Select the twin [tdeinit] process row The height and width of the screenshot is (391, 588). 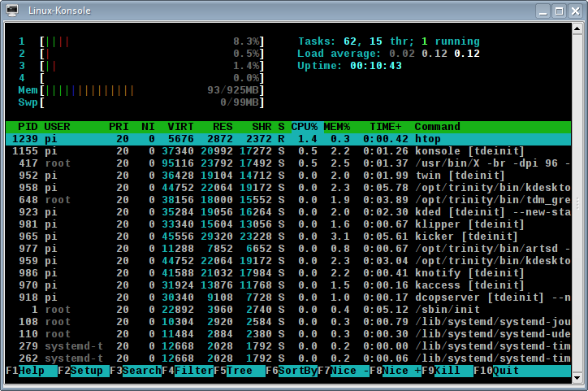click(x=288, y=176)
